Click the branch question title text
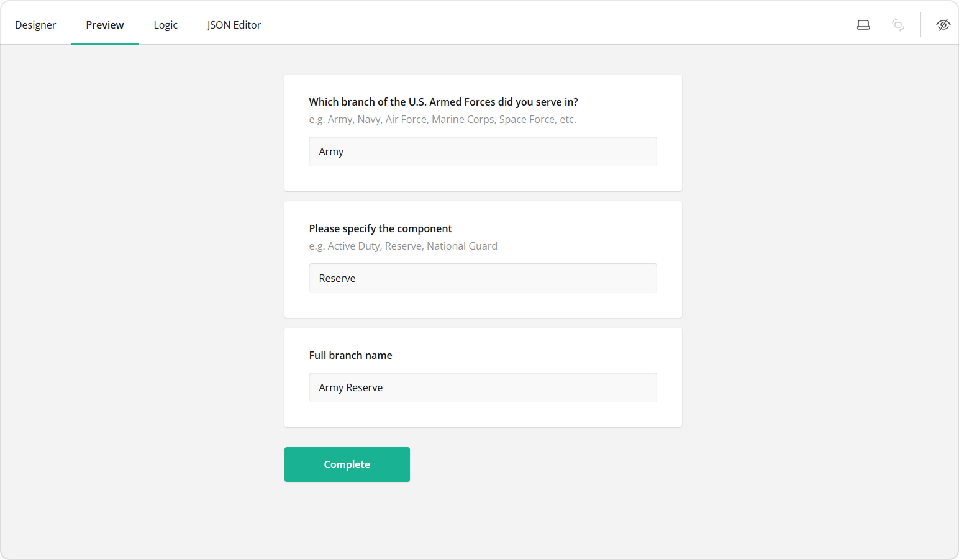Screen dimensions: 959x560 tap(443, 101)
